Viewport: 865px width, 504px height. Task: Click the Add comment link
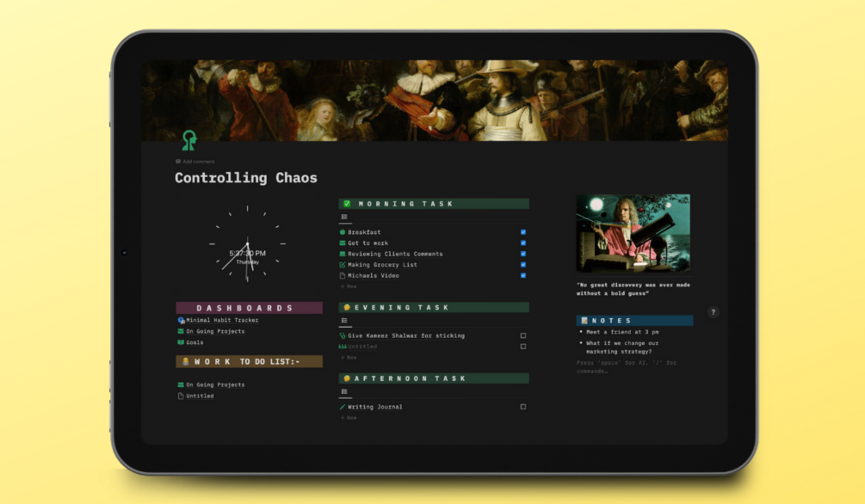tap(195, 162)
